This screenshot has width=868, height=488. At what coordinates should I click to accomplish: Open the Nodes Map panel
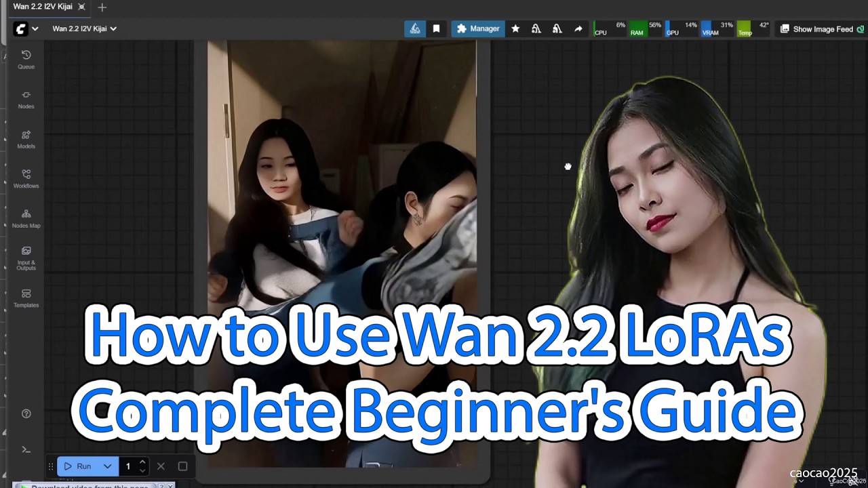point(26,218)
